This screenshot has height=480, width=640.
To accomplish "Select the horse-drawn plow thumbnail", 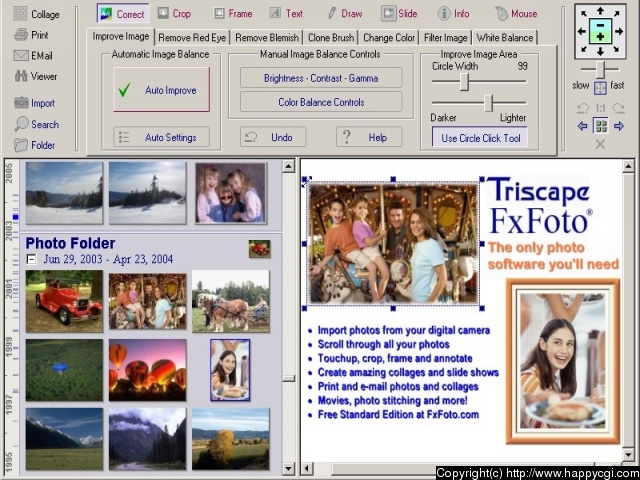I will [x=231, y=301].
